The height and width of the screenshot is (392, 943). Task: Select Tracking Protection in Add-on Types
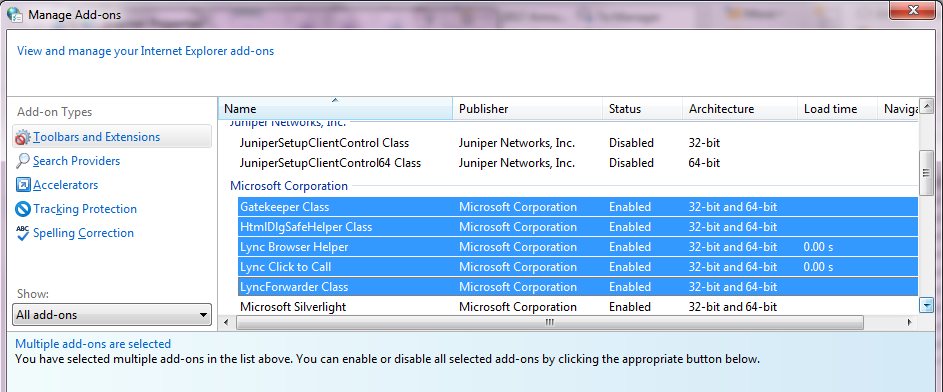85,209
